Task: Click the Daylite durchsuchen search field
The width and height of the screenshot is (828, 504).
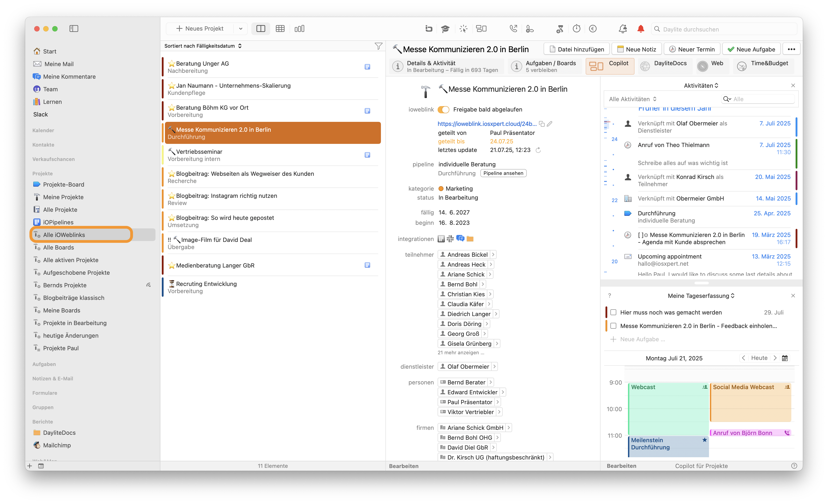Action: click(x=724, y=29)
